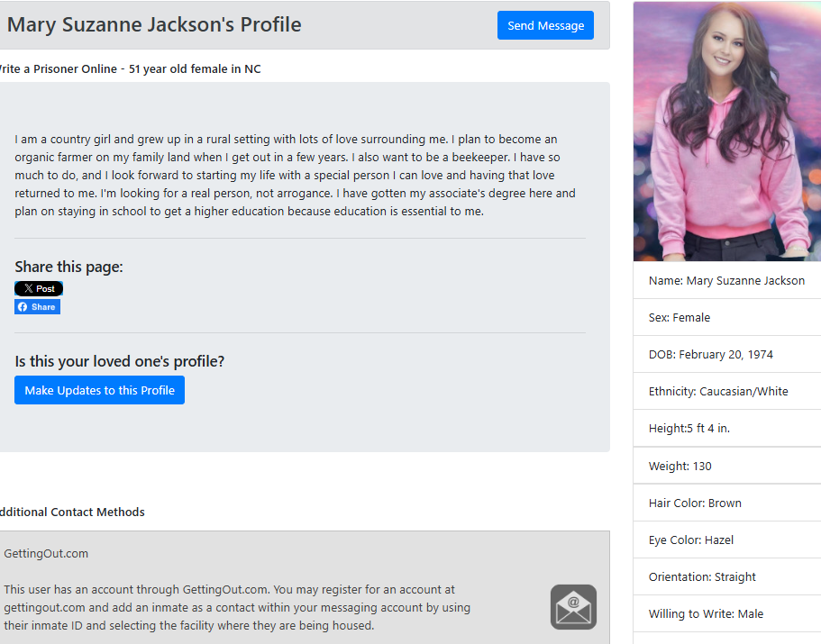Click the Send Message button
The image size is (821, 644).
pos(545,25)
